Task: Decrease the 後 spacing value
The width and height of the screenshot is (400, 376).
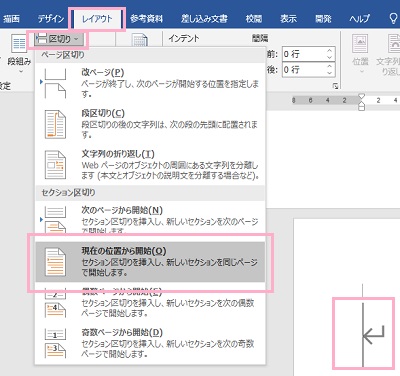Action: click(330, 73)
